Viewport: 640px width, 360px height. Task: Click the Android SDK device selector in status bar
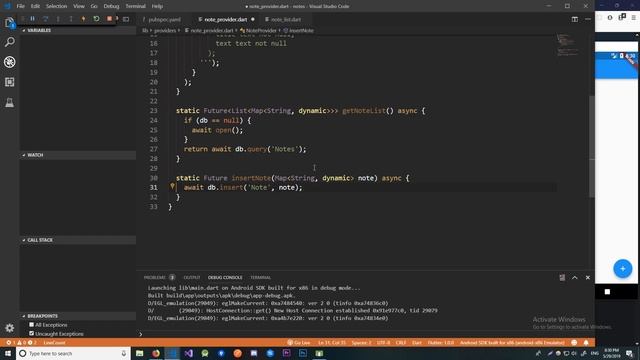coord(512,342)
